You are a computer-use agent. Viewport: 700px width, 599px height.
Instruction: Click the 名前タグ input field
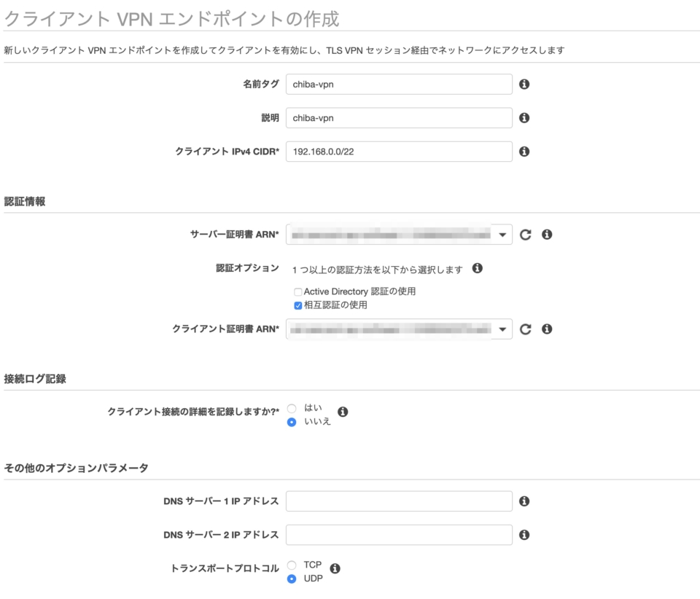point(399,84)
